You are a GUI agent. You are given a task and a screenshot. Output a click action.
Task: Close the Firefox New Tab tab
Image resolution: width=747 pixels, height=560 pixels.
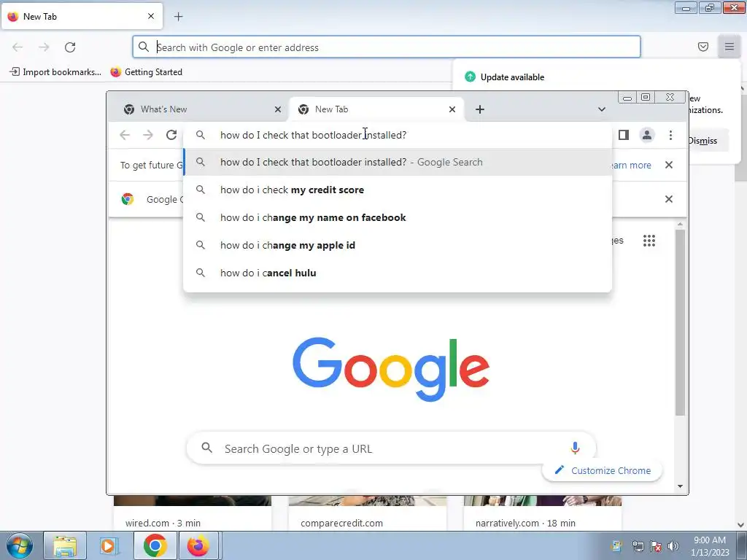[x=150, y=16]
